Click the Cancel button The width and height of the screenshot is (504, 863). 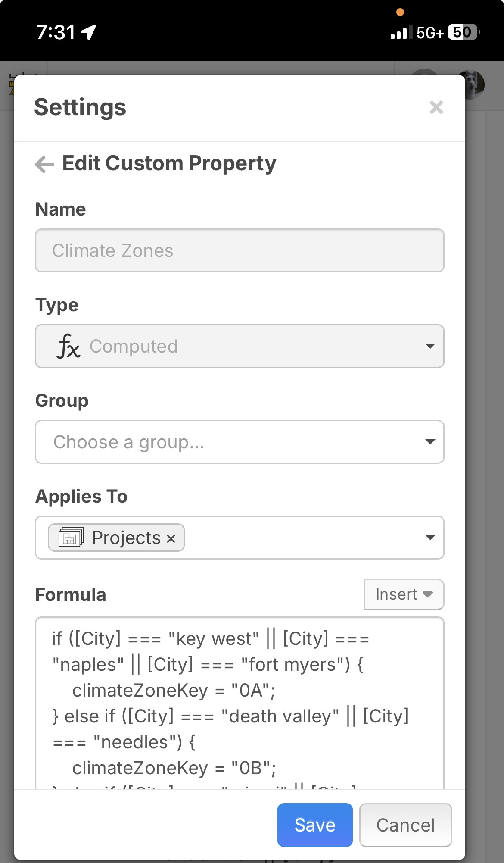[405, 825]
